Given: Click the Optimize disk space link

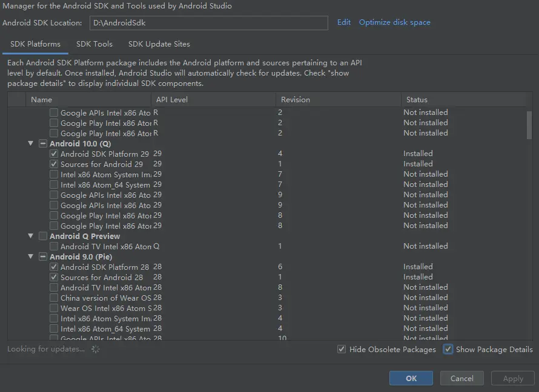Looking at the screenshot, I should [x=395, y=22].
